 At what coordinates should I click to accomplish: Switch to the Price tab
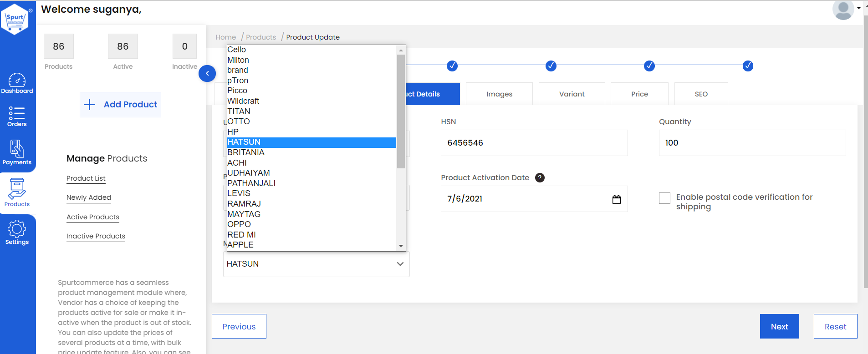pos(639,94)
